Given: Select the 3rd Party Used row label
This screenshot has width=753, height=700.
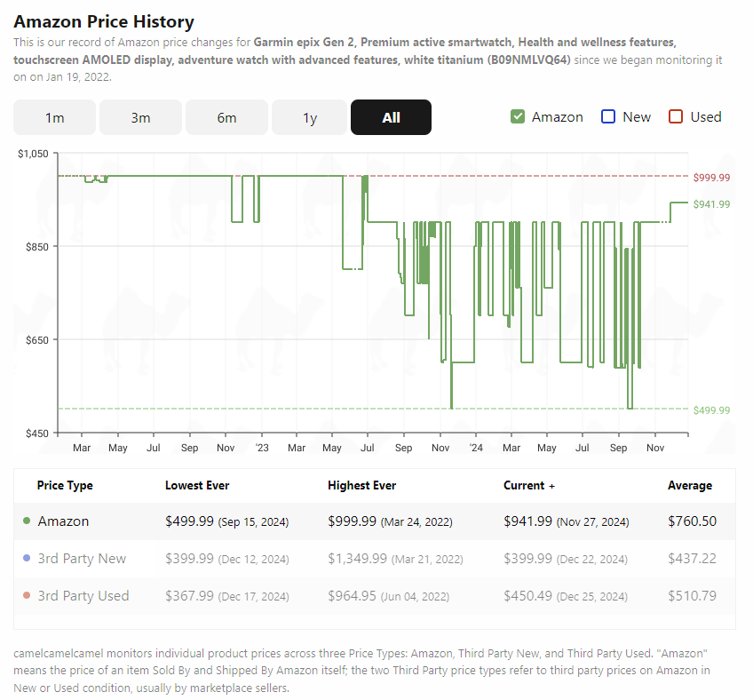Looking at the screenshot, I should 83,596.
